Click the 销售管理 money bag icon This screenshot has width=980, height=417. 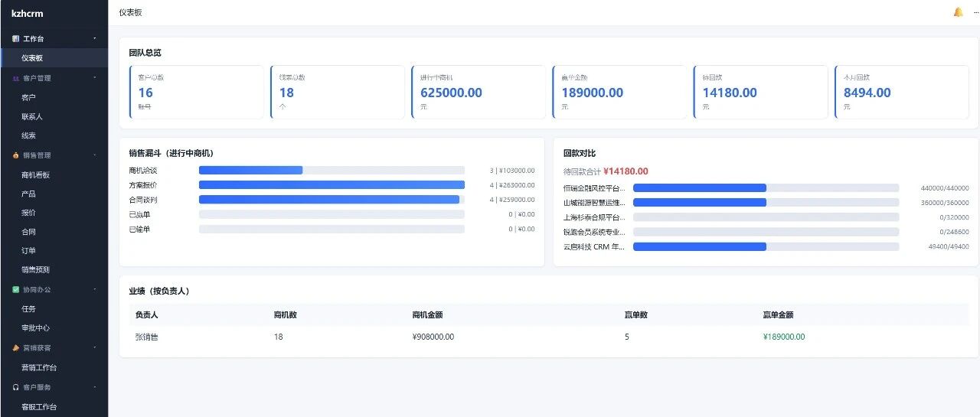point(16,155)
